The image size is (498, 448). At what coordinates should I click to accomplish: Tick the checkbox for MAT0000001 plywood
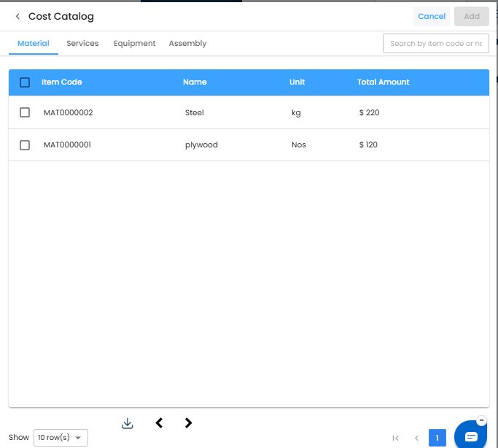[25, 145]
